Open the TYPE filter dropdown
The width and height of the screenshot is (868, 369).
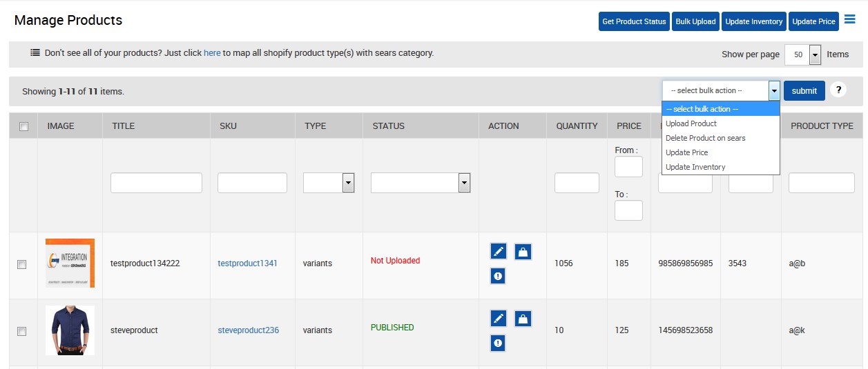[x=329, y=183]
